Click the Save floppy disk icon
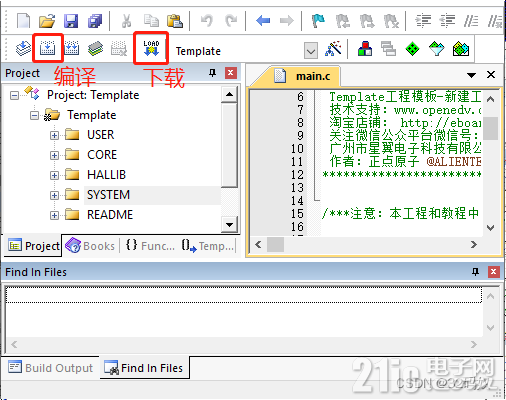506x400 pixels. click(71, 21)
